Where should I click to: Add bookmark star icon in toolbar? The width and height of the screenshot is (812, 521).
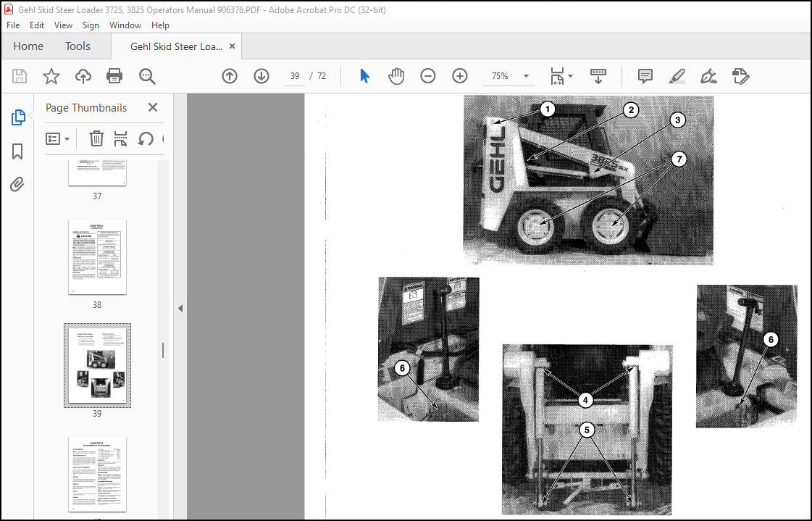point(51,76)
